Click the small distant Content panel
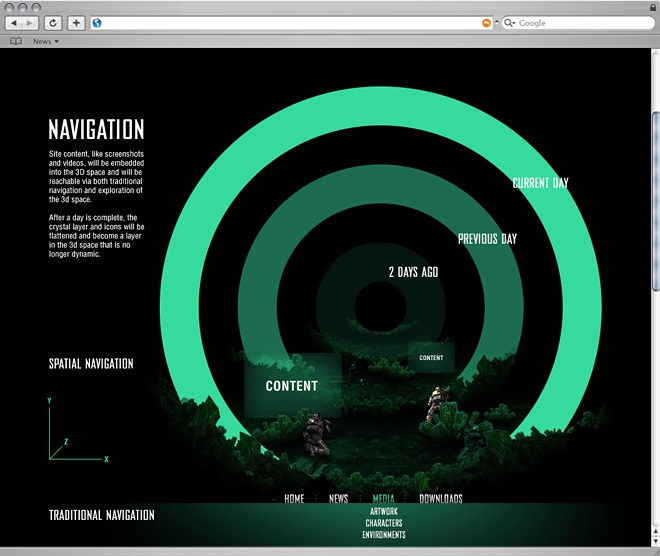This screenshot has width=660, height=556. (431, 357)
